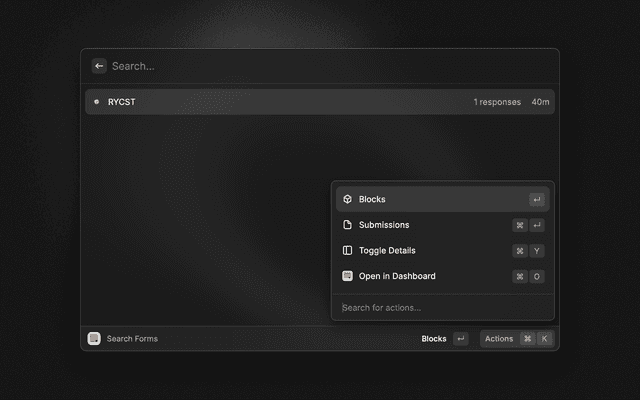640x400 pixels.
Task: Click the status dot beside RYCST
Action: (x=96, y=102)
